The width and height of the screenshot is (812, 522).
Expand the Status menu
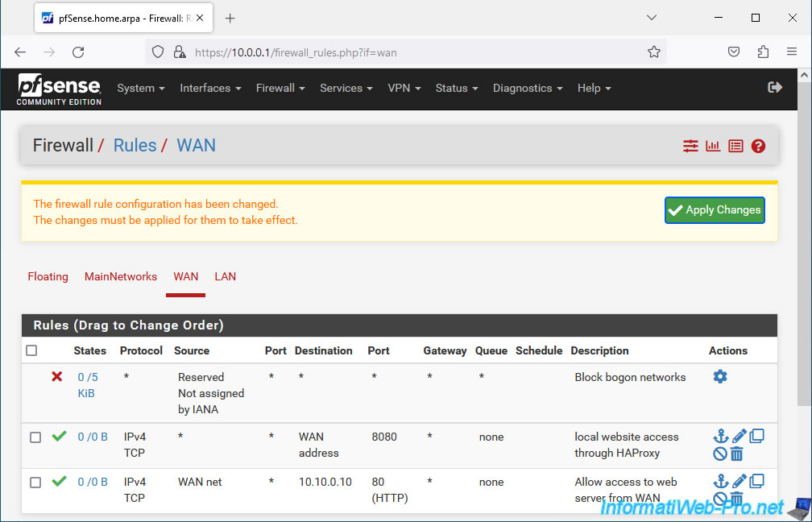pos(456,89)
